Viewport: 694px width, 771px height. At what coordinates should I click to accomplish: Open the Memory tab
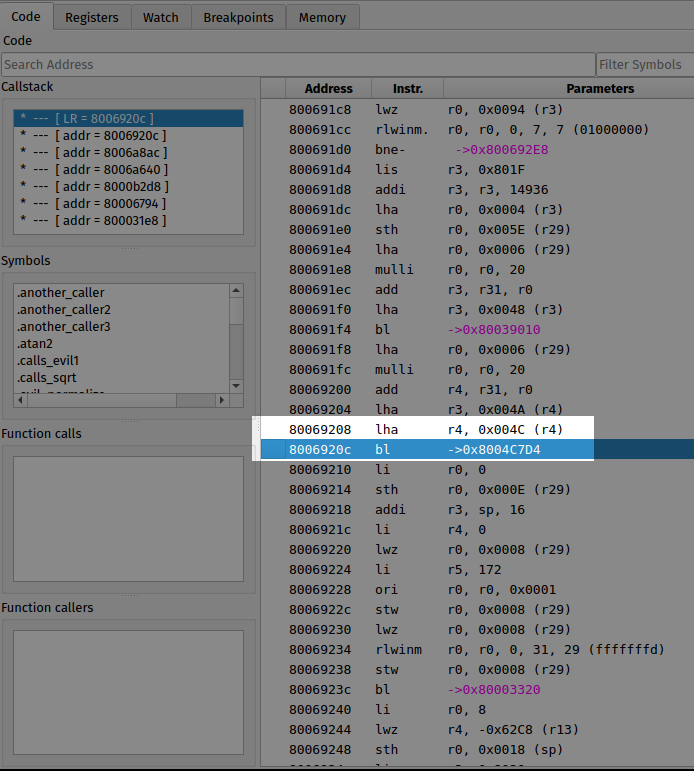pos(323,17)
